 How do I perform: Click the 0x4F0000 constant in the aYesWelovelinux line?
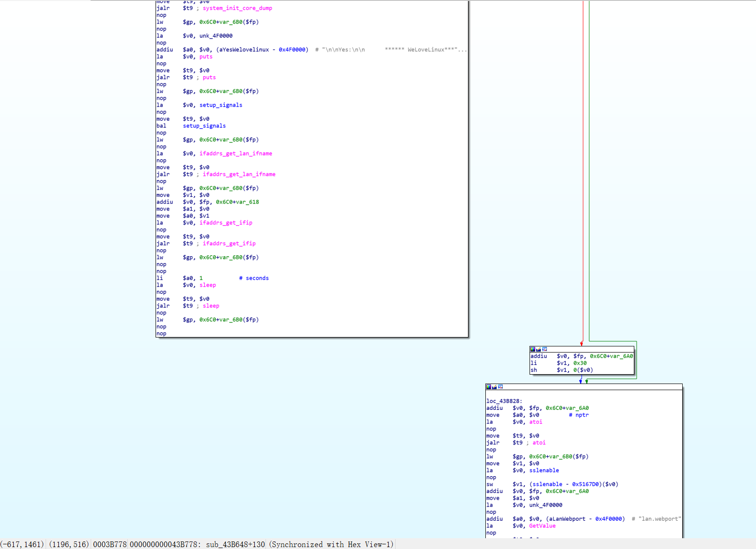pyautogui.click(x=292, y=49)
